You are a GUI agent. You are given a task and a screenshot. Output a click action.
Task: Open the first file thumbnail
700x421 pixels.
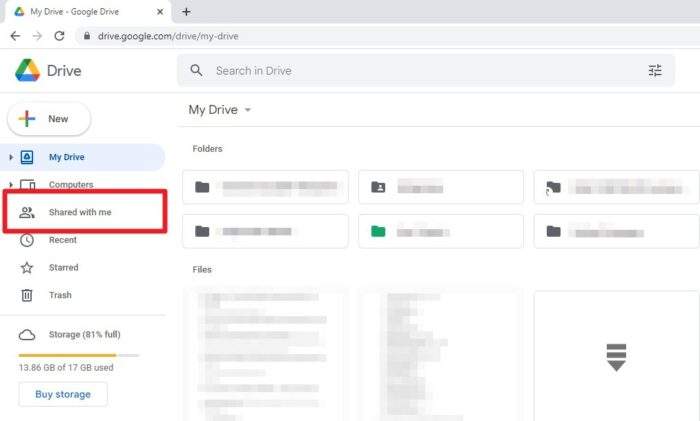tap(265, 356)
